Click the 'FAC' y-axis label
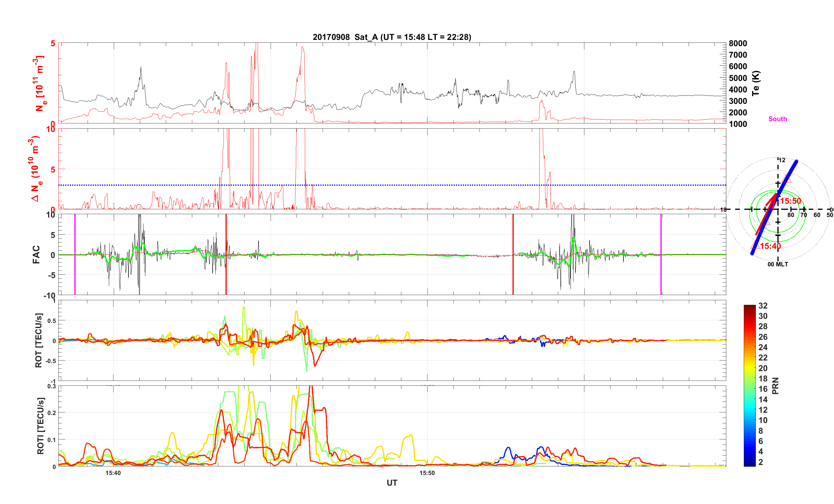The height and width of the screenshot is (504, 834). click(x=36, y=254)
